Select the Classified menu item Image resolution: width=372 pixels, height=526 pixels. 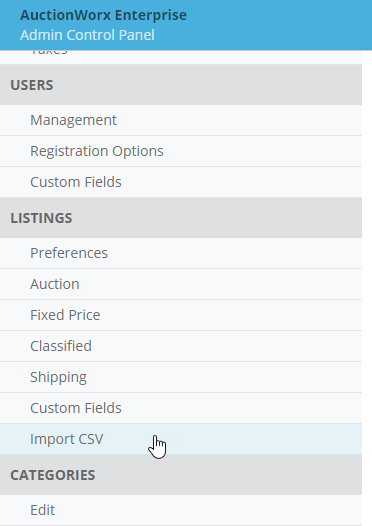click(x=181, y=346)
